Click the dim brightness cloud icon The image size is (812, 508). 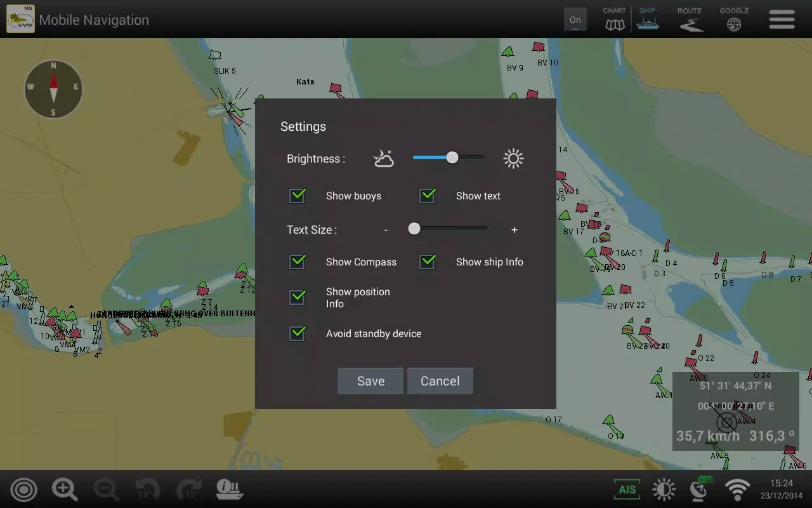tap(383, 159)
